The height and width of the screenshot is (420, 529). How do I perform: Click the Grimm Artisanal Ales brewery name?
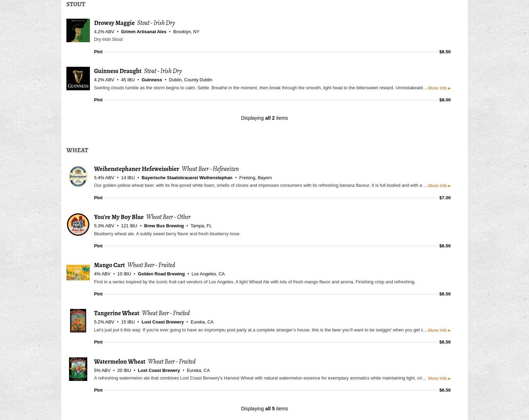click(x=143, y=31)
